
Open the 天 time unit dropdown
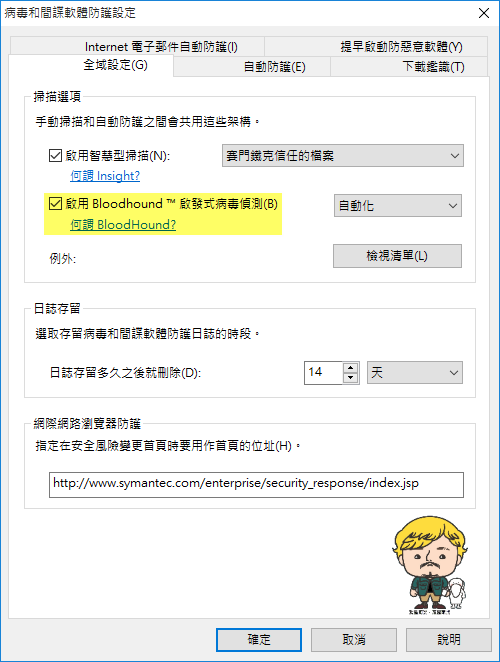(415, 372)
